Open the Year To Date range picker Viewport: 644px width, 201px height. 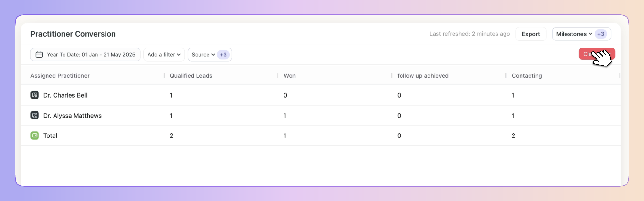[x=85, y=55]
